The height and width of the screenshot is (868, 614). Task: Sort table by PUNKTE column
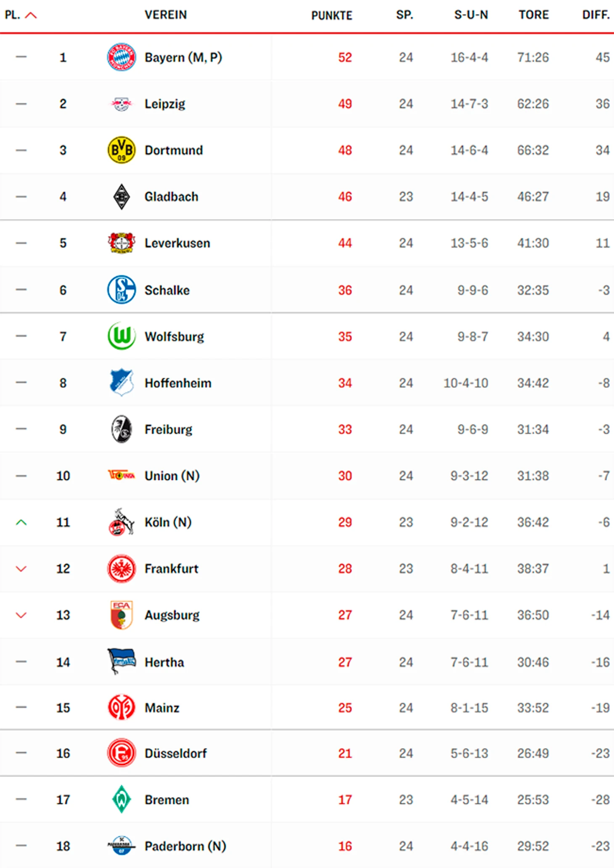tap(331, 16)
